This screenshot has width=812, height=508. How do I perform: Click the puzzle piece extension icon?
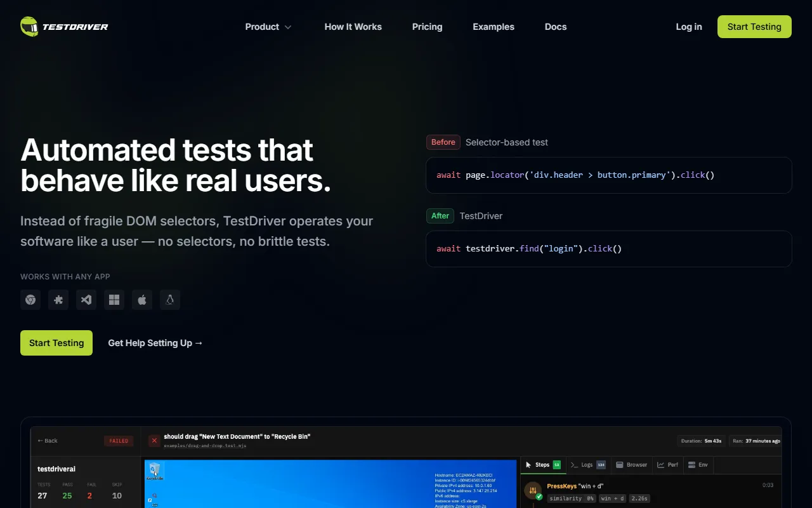coord(58,300)
